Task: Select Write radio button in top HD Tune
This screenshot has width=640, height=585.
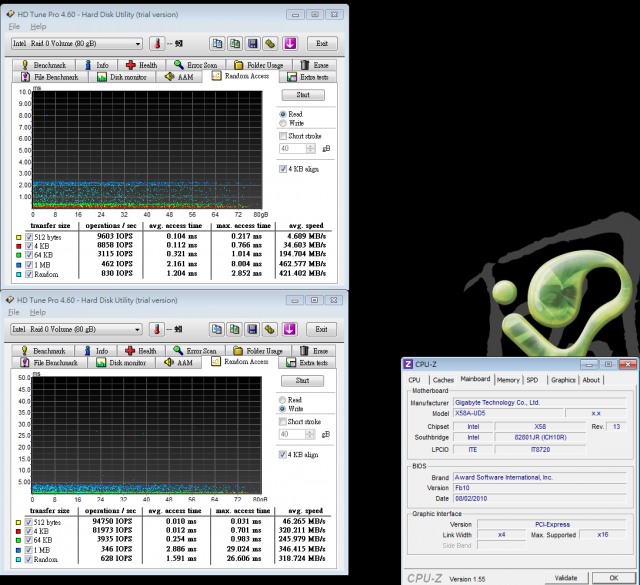Action: click(x=282, y=123)
